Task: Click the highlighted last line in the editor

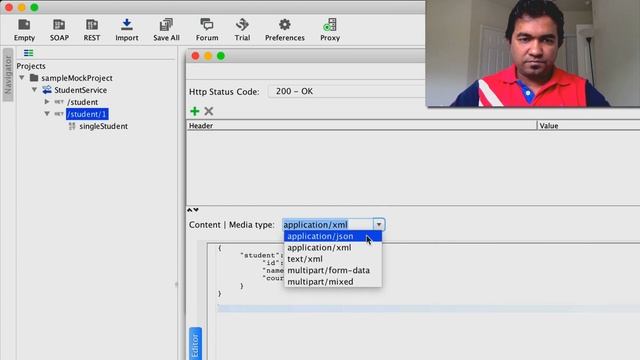Action: (x=429, y=308)
